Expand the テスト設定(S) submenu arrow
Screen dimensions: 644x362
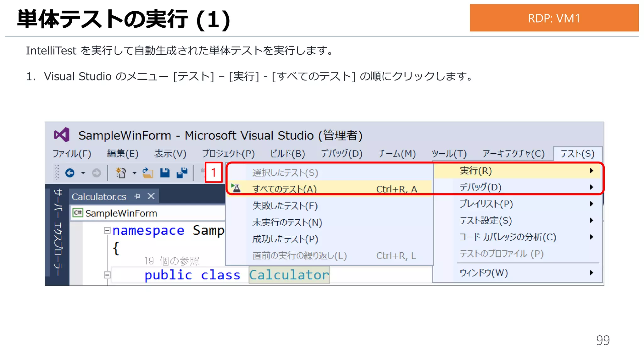591,220
